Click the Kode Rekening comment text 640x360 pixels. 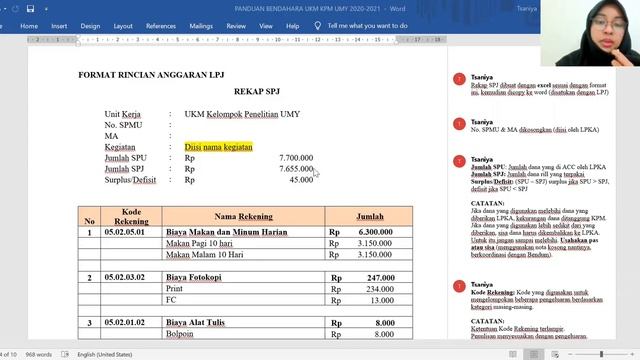(537, 300)
